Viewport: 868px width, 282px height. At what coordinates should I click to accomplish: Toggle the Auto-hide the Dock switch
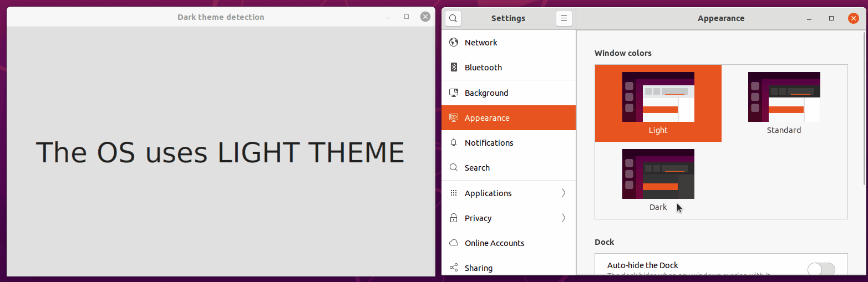click(x=821, y=269)
